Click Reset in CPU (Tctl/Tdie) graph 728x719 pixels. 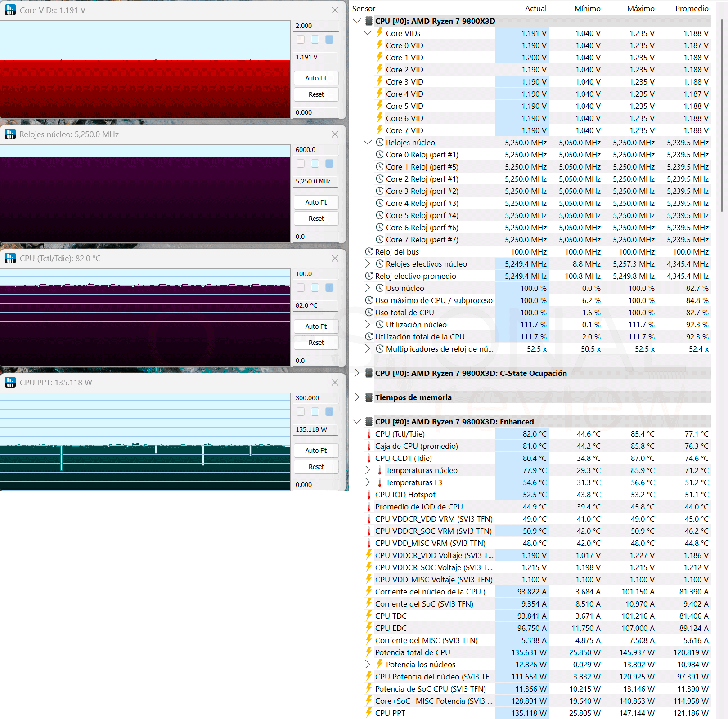pyautogui.click(x=316, y=343)
